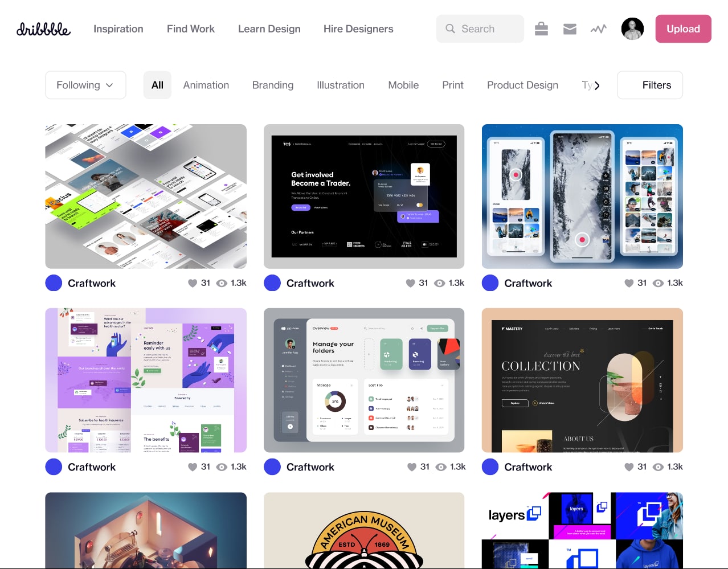The width and height of the screenshot is (728, 569).
Task: Open the briefcase jobs icon
Action: [541, 28]
